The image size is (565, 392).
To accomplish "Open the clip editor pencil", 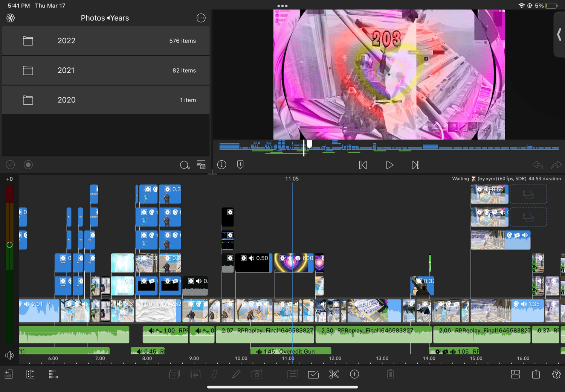I will [x=236, y=374].
